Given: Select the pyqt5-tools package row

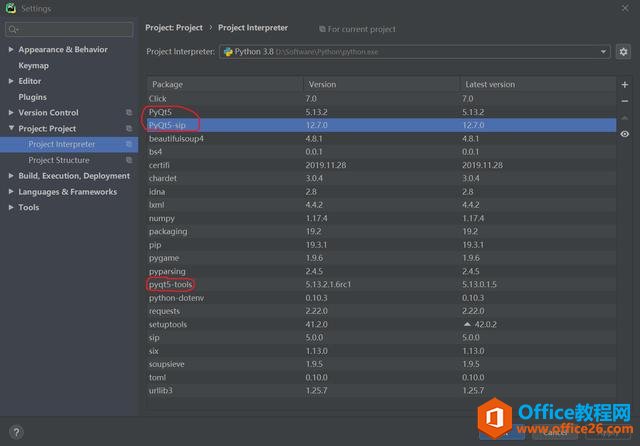Looking at the screenshot, I should point(382,284).
